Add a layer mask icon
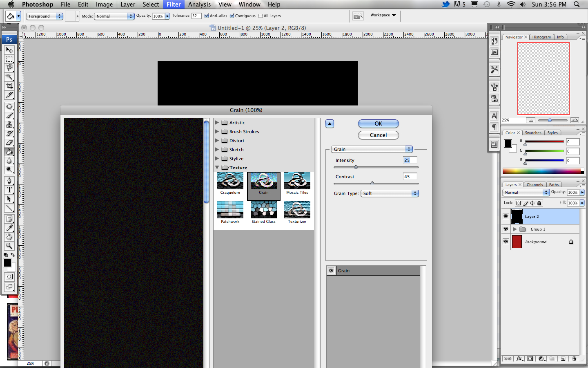The height and width of the screenshot is (368, 588). click(x=530, y=359)
